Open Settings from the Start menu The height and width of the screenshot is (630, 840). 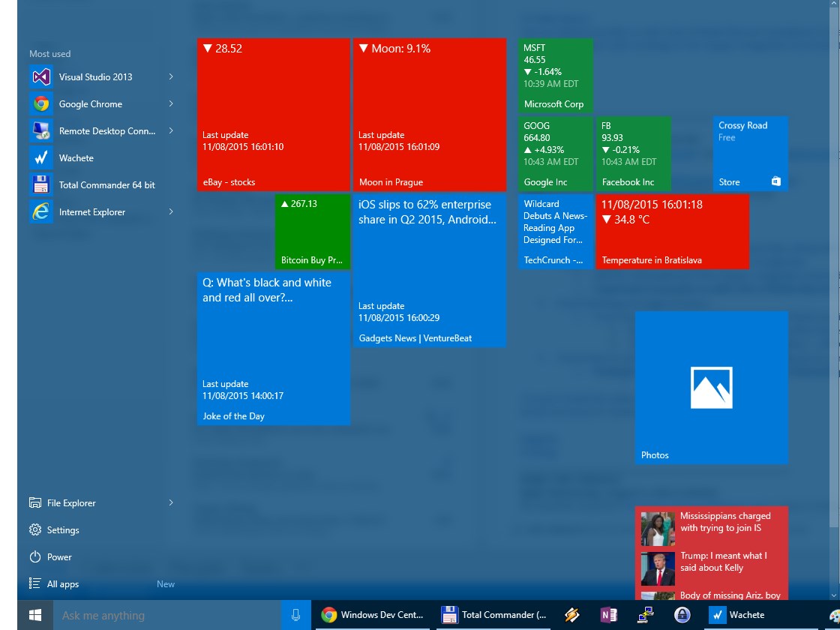click(63, 530)
